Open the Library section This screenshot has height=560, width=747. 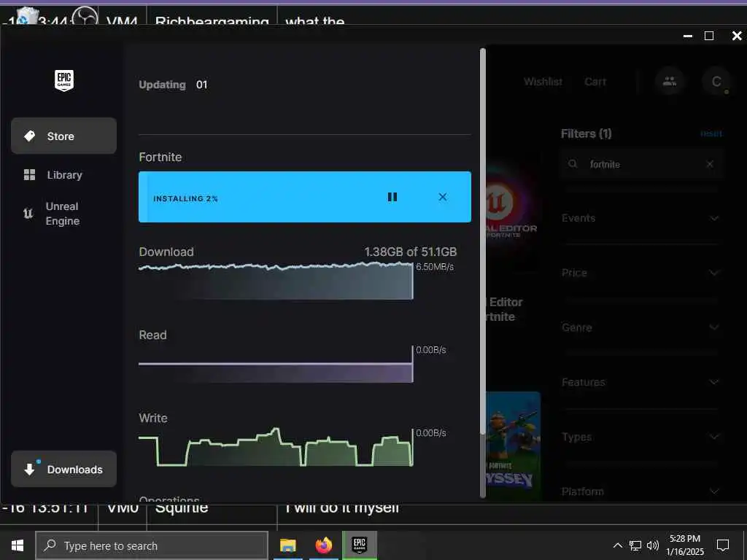[x=64, y=175]
